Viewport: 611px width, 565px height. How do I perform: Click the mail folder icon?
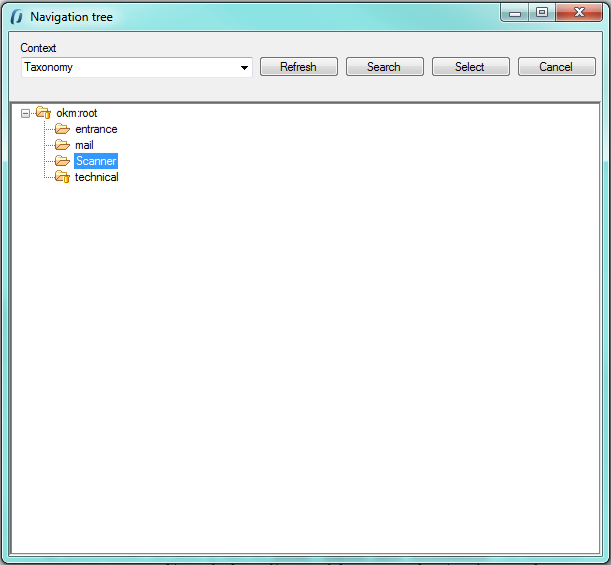(62, 145)
